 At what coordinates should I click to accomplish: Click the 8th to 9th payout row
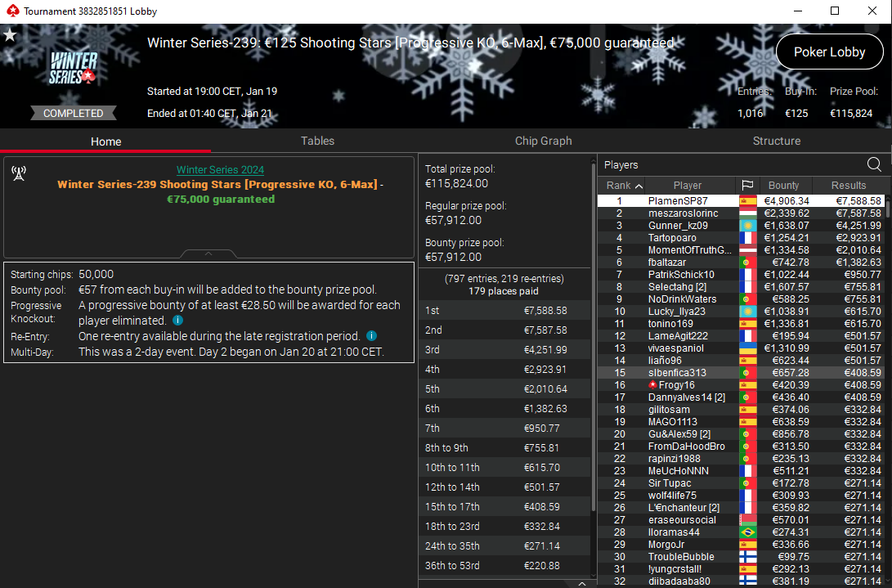[504, 448]
